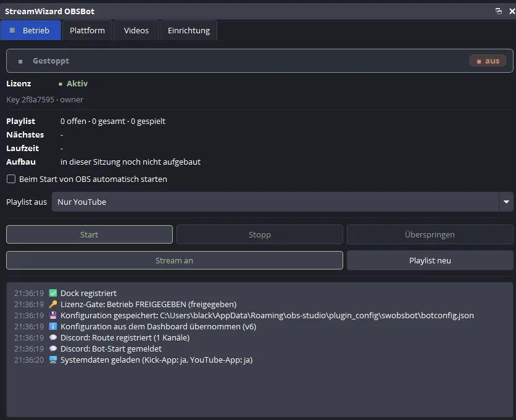Image resolution: width=516 pixels, height=420 pixels.
Task: Click the floppy disk icon at Konfiguration gespeichert
Action: pyautogui.click(x=53, y=315)
